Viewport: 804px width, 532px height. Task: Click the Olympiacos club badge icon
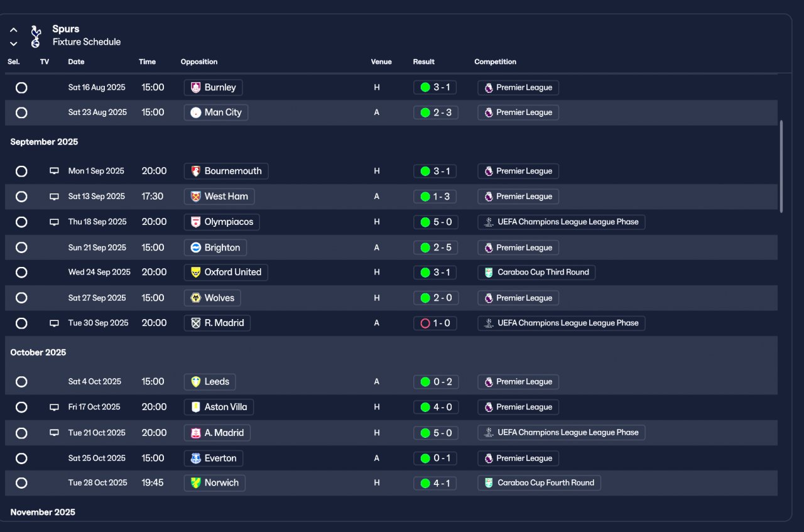coord(196,222)
